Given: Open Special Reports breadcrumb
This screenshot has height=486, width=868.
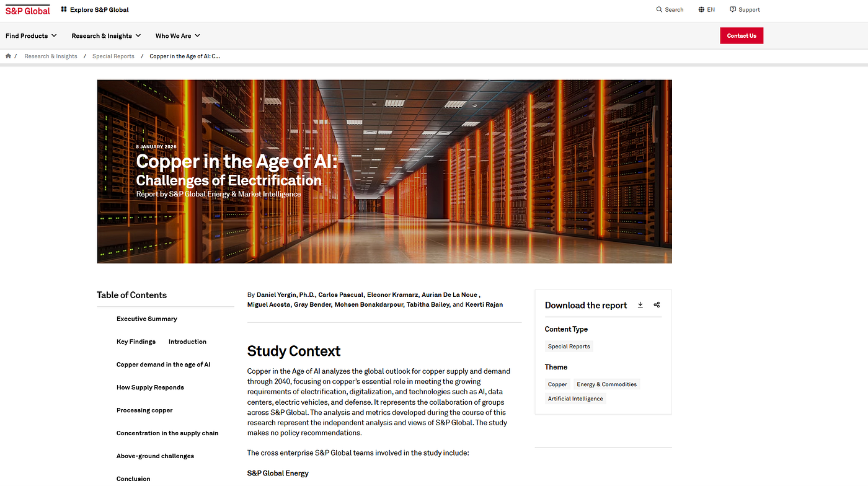Looking at the screenshot, I should pyautogui.click(x=113, y=56).
